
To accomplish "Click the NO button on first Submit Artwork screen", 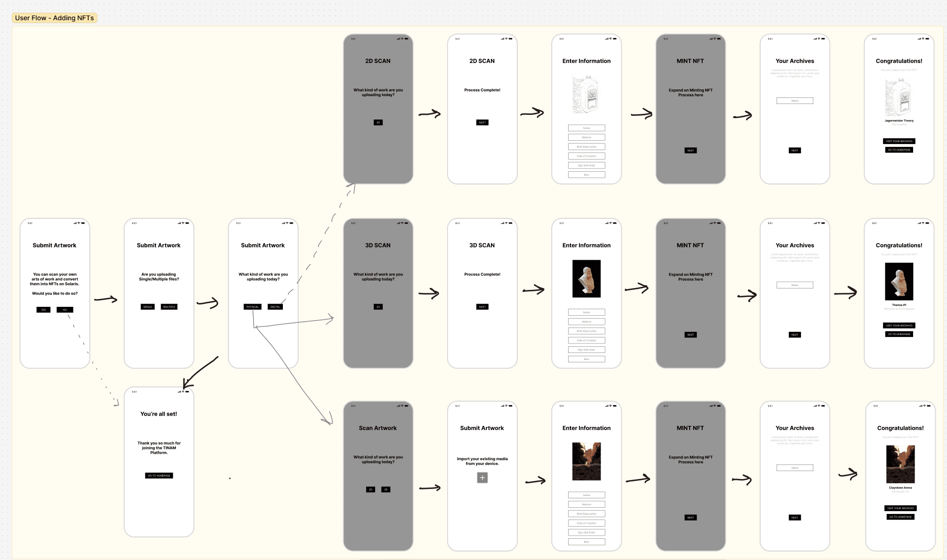I will tap(65, 310).
